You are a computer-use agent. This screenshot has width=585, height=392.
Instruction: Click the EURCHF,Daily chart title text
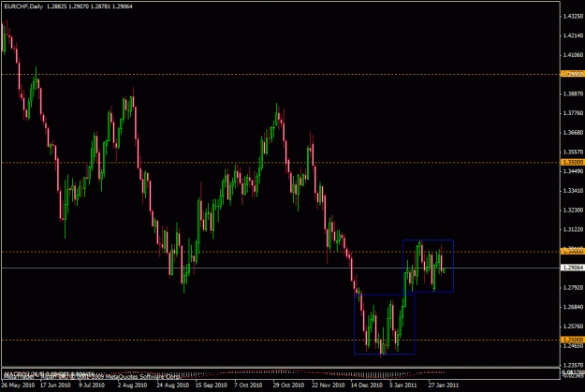coord(23,7)
